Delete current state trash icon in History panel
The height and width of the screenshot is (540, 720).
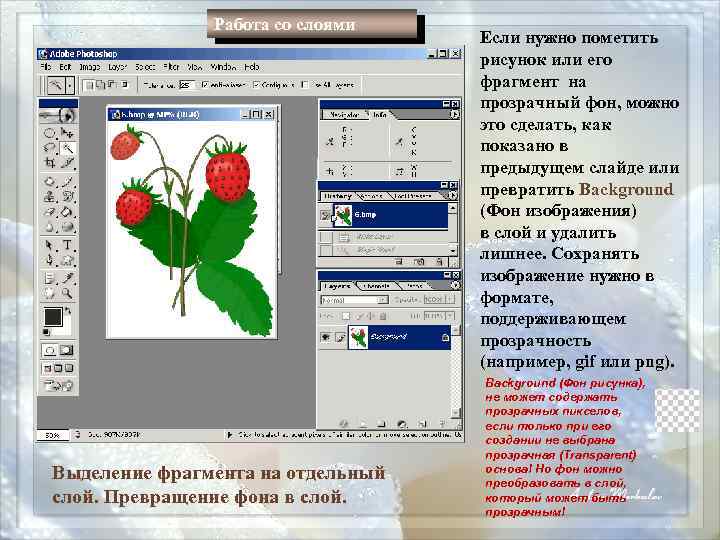click(439, 262)
